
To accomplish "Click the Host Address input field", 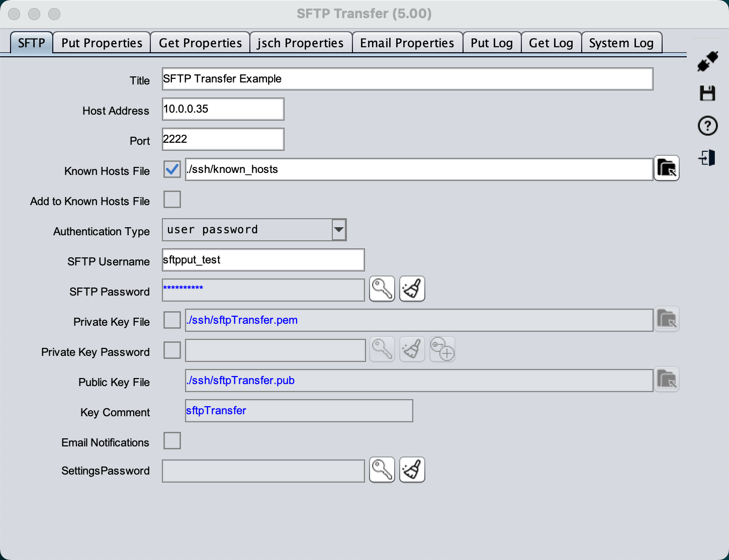I will tap(223, 109).
